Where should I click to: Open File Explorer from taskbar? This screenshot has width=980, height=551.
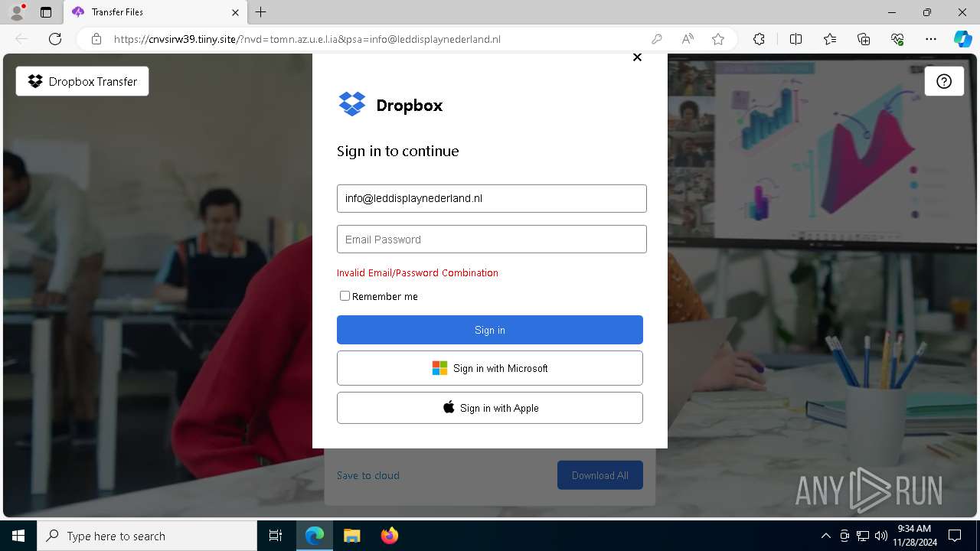[351, 536]
